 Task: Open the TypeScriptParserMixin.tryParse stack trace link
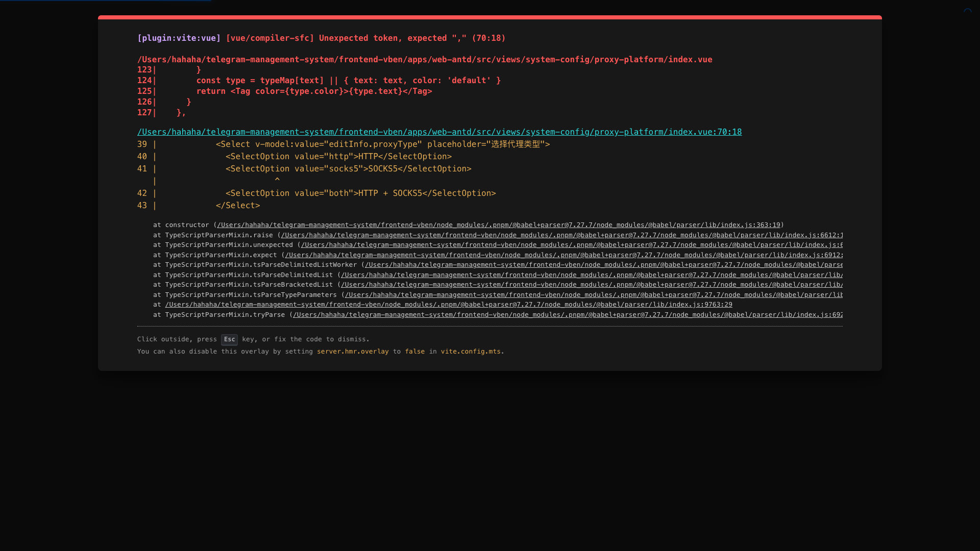click(x=568, y=315)
